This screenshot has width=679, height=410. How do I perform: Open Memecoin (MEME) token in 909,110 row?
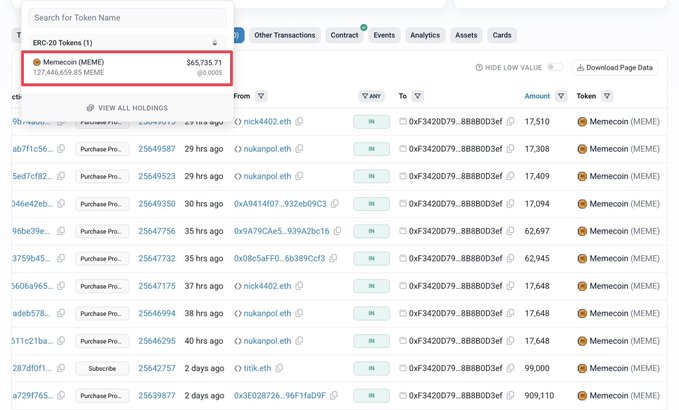click(624, 395)
